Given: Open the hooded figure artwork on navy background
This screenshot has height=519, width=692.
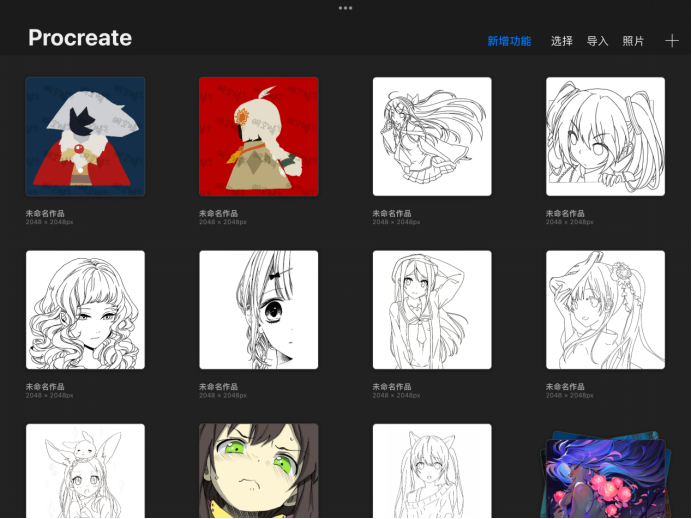Looking at the screenshot, I should [85, 136].
